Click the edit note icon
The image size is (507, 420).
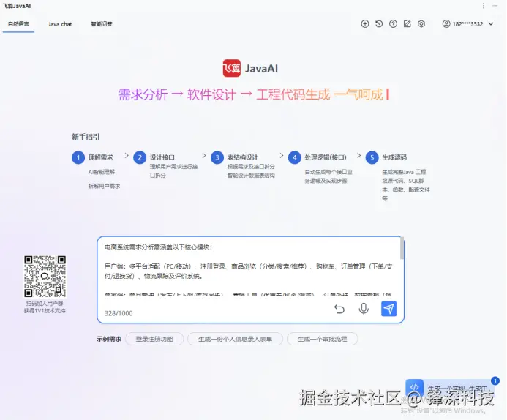click(x=407, y=23)
